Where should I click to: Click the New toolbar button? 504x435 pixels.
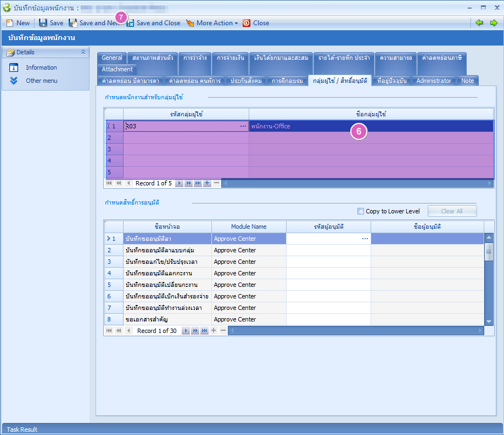coord(18,23)
